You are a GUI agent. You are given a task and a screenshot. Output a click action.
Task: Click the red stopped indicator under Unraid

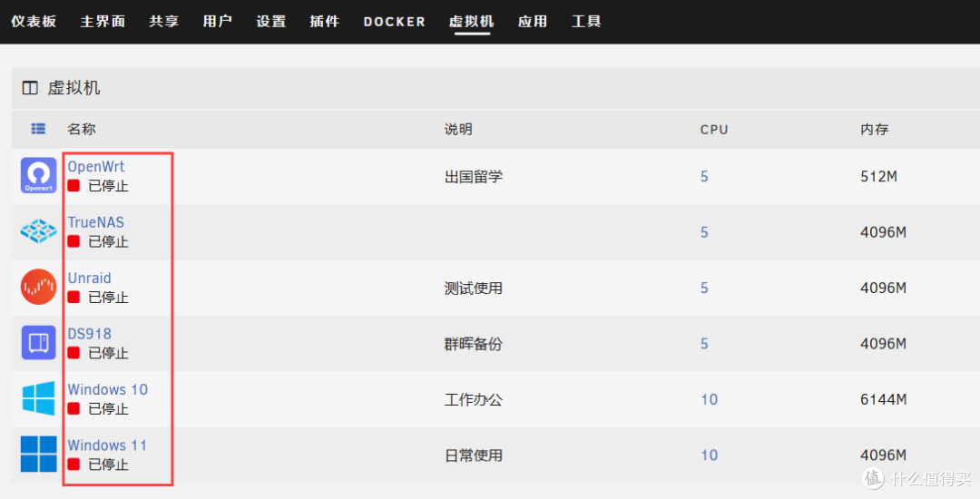73,297
